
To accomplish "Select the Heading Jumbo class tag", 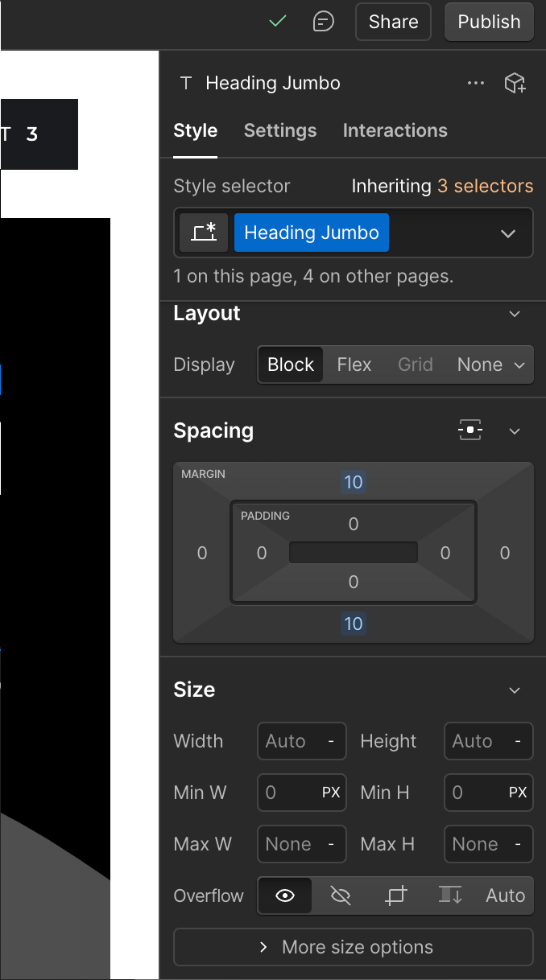I will click(312, 233).
